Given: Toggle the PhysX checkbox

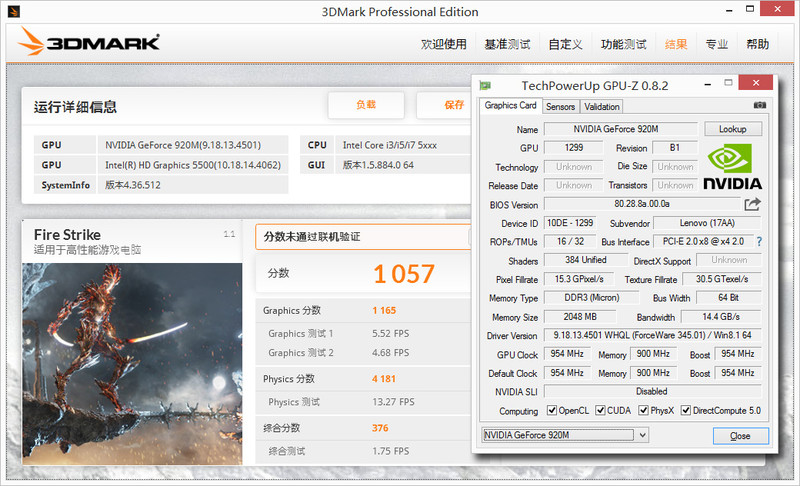Looking at the screenshot, I should coord(643,411).
